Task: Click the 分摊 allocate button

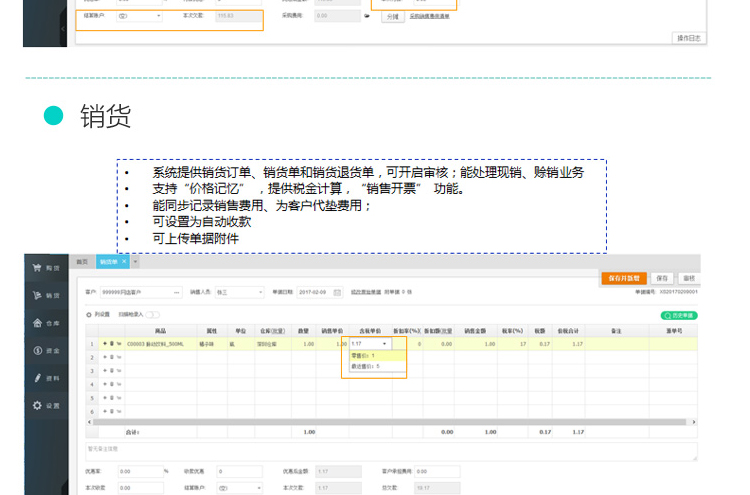Action: point(393,16)
